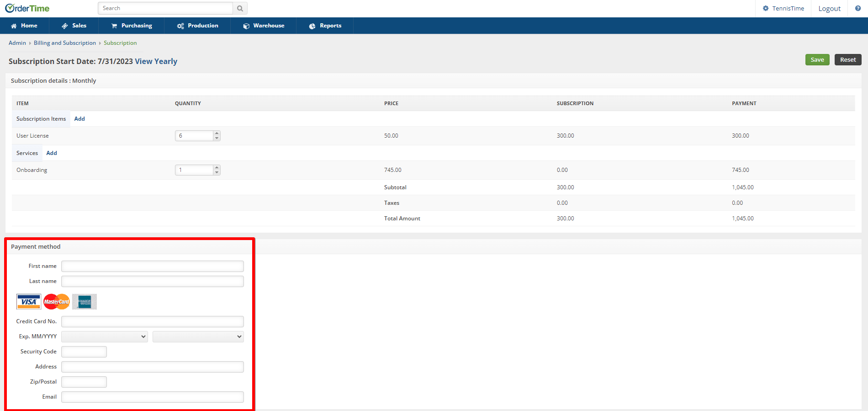Open the TennisTime account menu
Viewport: 868px width, 411px height.
tap(783, 8)
